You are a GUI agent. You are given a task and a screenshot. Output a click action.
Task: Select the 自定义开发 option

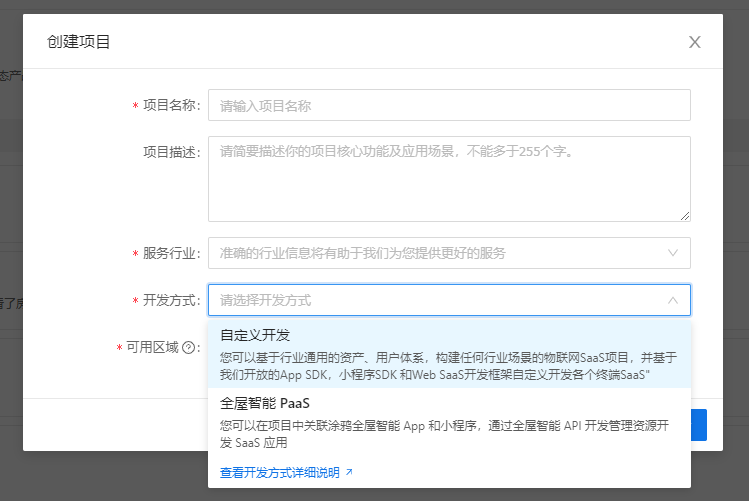(449, 354)
